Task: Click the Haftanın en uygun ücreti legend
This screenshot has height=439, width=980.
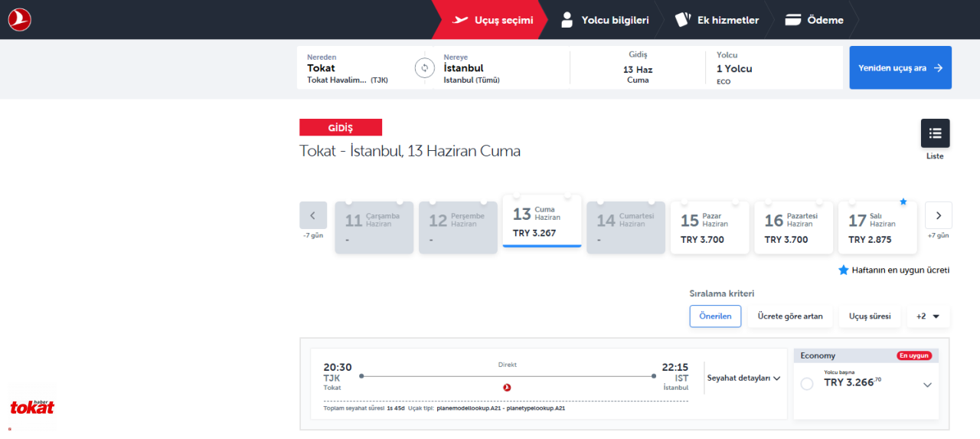Action: pos(894,270)
